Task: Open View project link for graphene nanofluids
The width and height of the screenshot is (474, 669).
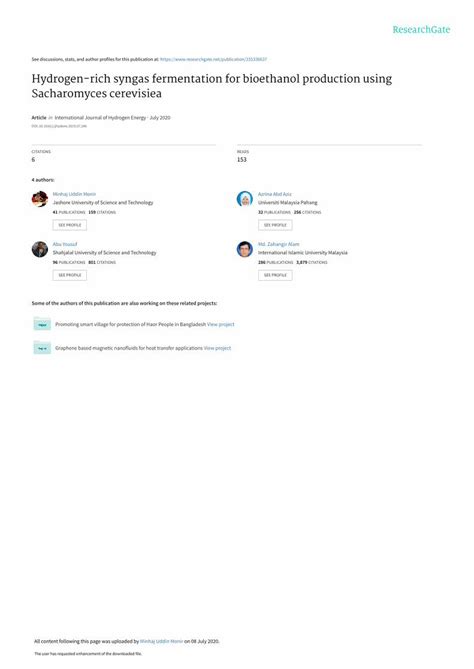Action: 217,348
